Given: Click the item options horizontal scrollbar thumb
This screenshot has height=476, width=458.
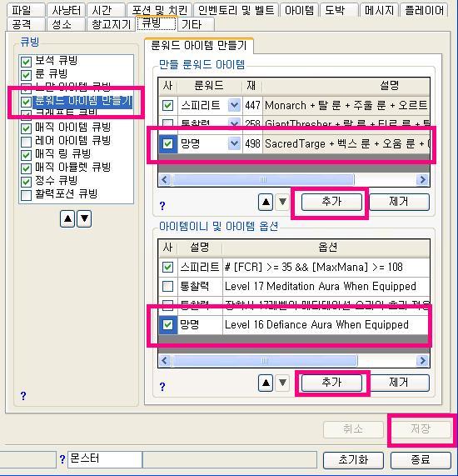Looking at the screenshot, I should pos(265,361).
